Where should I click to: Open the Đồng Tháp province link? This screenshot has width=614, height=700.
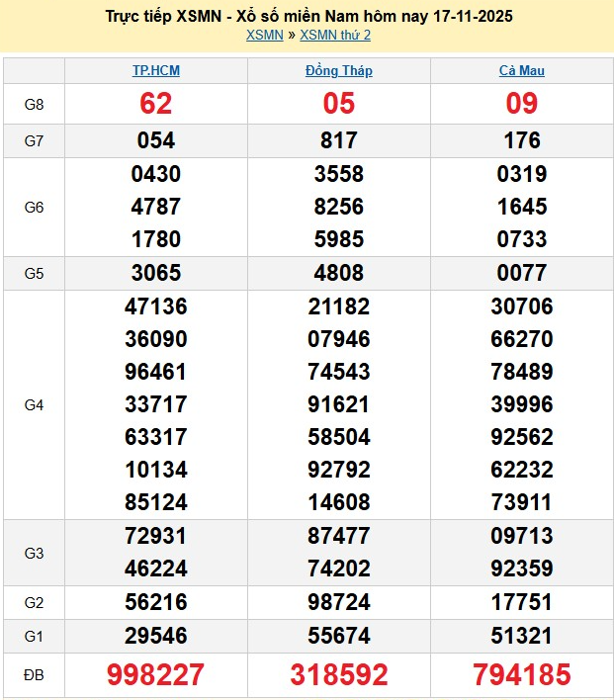339,70
